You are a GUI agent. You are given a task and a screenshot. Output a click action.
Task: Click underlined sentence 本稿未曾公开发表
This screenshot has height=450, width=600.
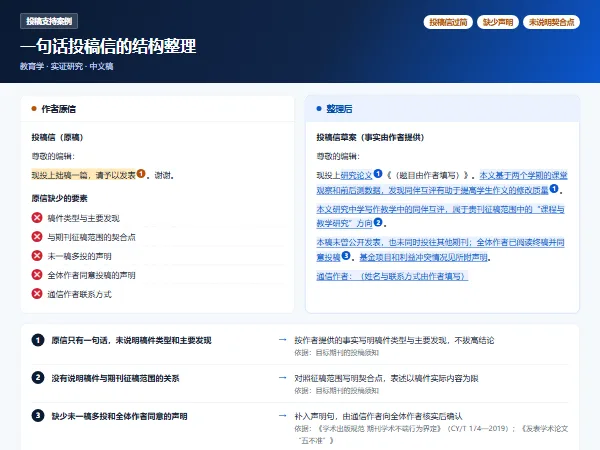(x=440, y=249)
